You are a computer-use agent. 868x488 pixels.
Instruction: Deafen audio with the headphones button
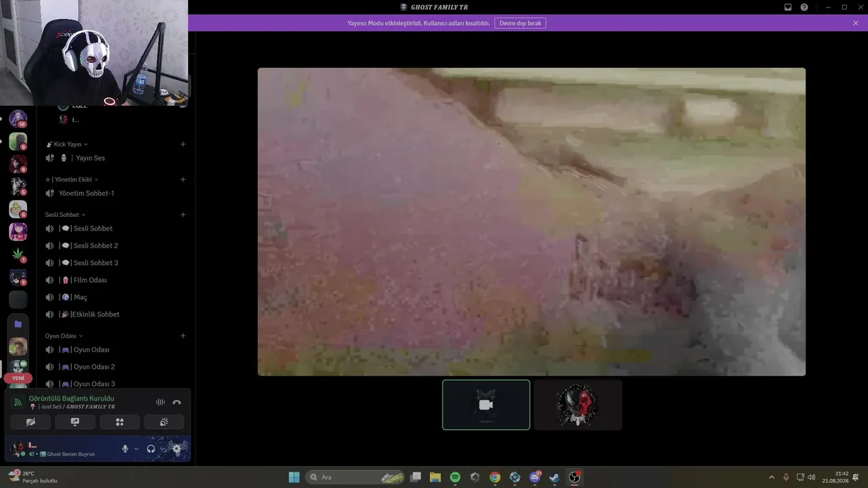pyautogui.click(x=151, y=449)
